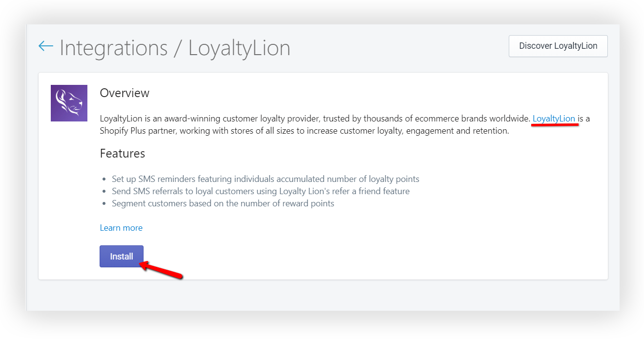Viewport: 644px width, 340px height.
Task: Go back using the blue arrow
Action: 45,46
